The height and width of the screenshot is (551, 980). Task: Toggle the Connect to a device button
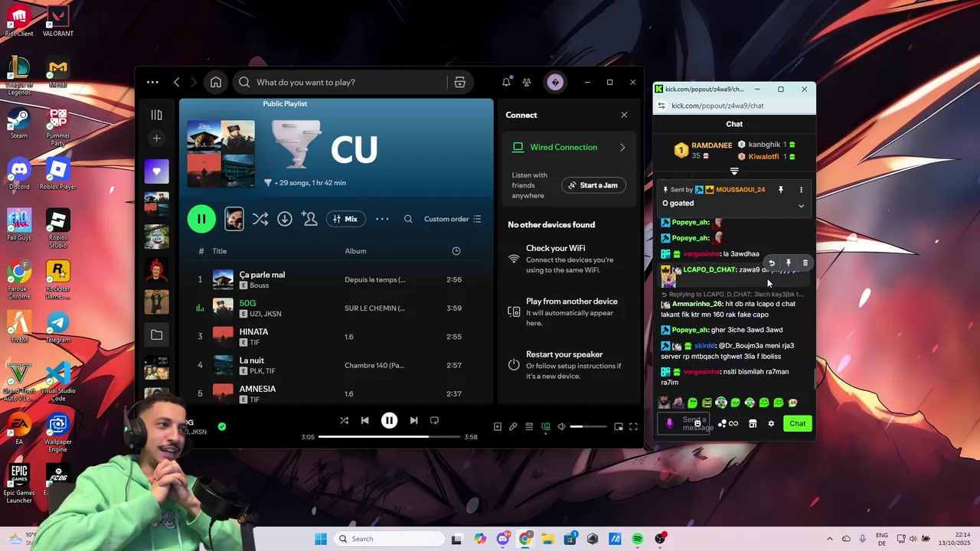pyautogui.click(x=545, y=426)
